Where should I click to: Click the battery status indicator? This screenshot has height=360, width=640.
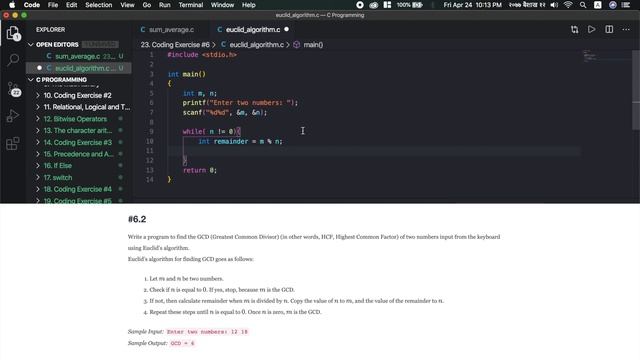(x=410, y=5)
